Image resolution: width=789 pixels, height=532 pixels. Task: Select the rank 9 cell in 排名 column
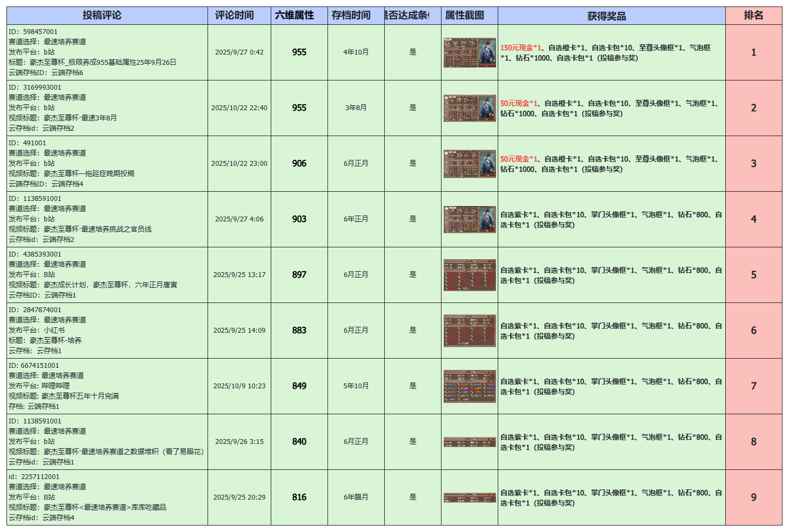(754, 497)
